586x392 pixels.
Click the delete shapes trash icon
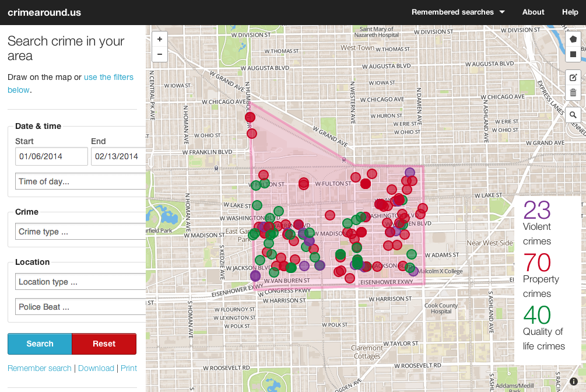click(573, 93)
